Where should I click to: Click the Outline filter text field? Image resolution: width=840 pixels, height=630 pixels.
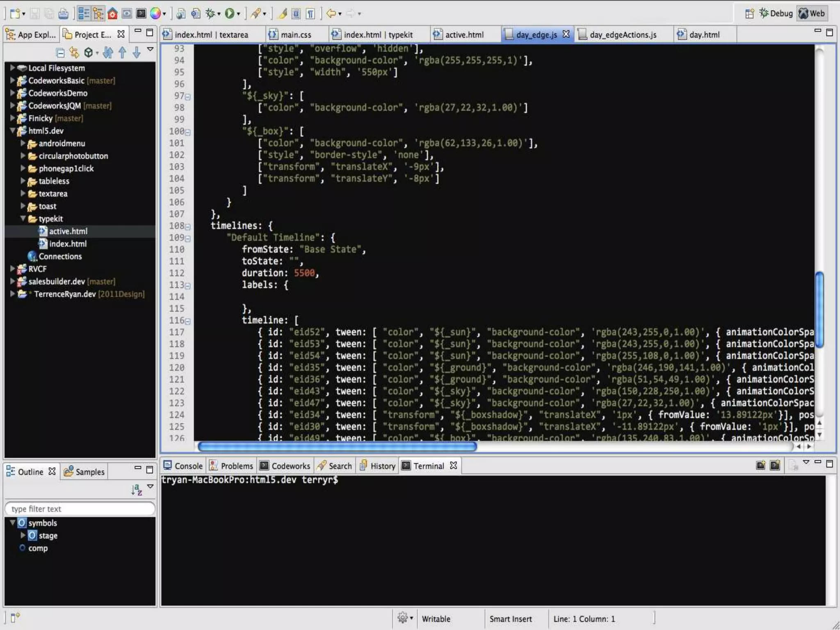(x=80, y=509)
